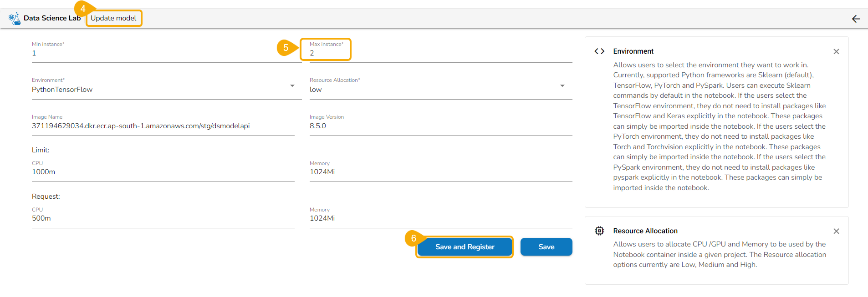This screenshot has width=868, height=297.
Task: Click the Limit Memory 1024Mi field
Action: [440, 172]
